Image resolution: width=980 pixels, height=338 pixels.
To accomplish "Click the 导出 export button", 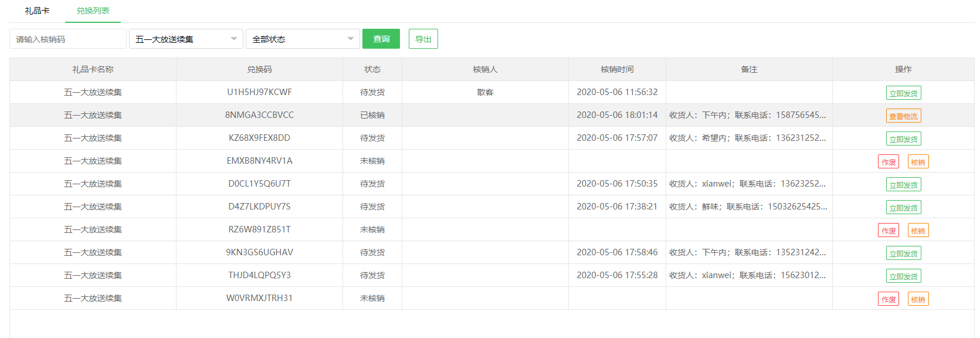I will coord(423,39).
